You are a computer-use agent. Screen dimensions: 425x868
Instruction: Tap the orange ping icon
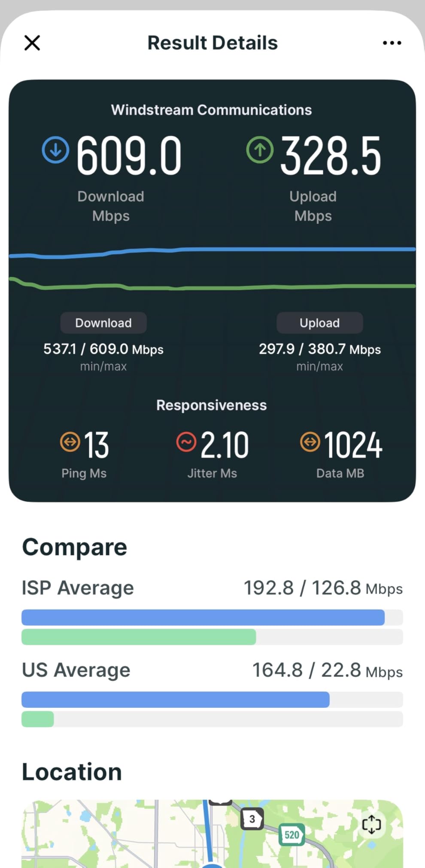click(x=70, y=442)
